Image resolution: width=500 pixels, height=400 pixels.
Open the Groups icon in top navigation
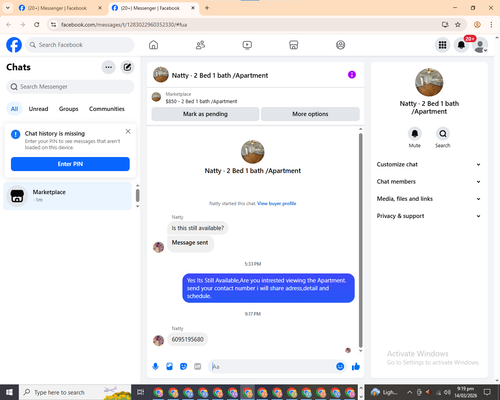coord(340,45)
